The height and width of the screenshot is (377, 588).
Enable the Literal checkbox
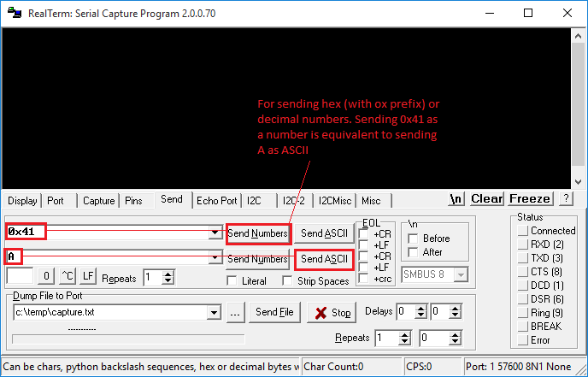[x=232, y=281]
